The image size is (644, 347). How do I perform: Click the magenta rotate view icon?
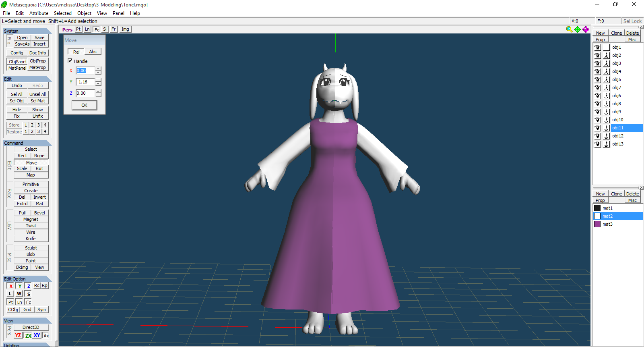point(586,29)
